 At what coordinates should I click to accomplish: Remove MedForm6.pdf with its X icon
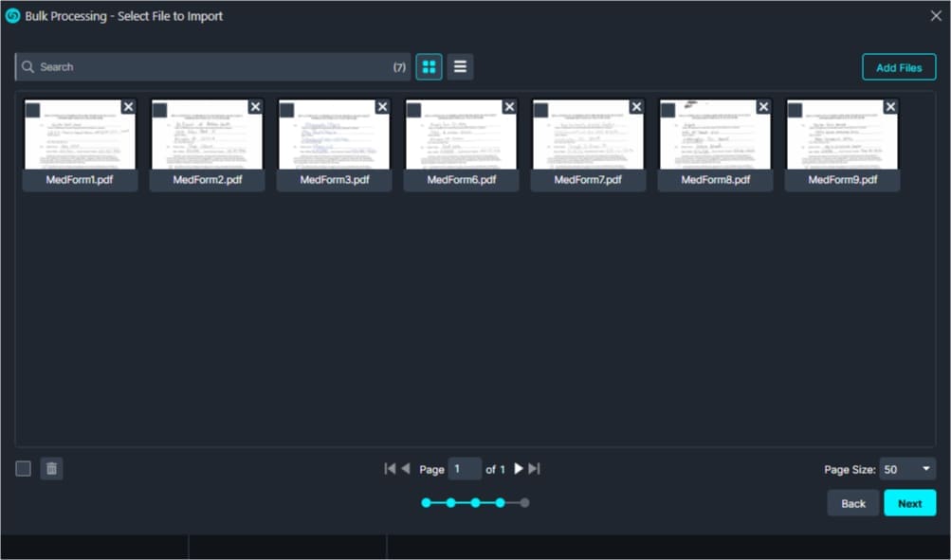point(509,107)
